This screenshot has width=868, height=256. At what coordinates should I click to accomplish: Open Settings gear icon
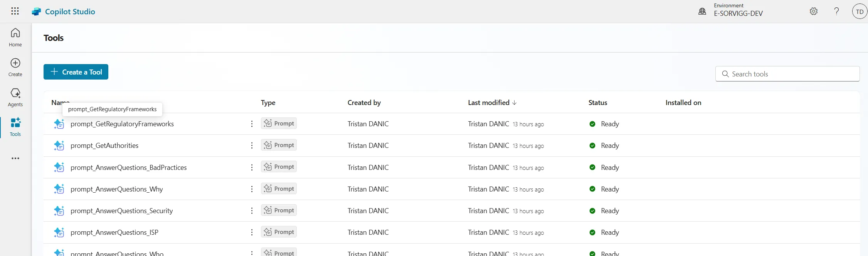tap(814, 11)
